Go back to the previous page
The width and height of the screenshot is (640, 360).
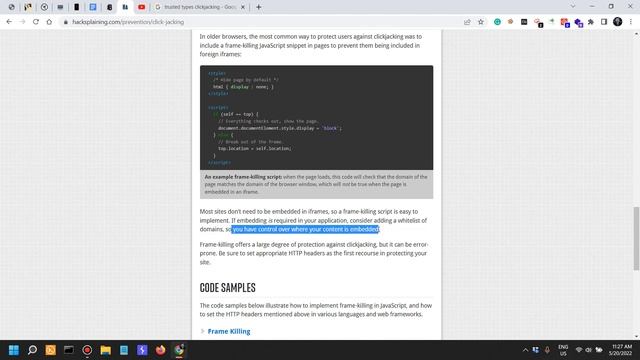[x=9, y=22]
